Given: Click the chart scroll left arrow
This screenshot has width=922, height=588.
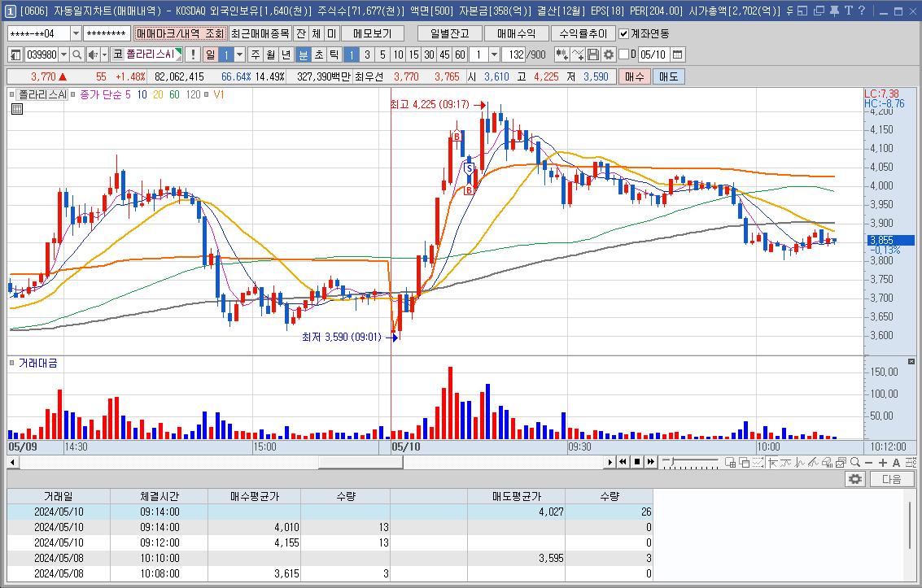Looking at the screenshot, I should pyautogui.click(x=12, y=462).
